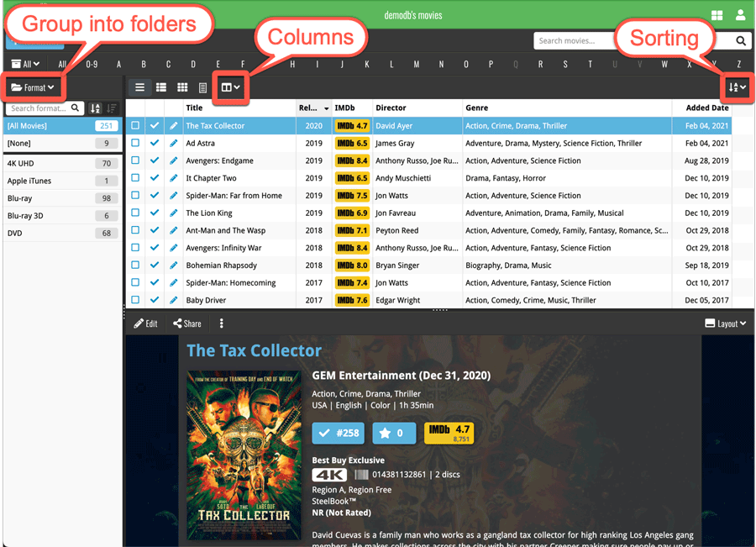Click the IMDb 4.7 rating badge in details
This screenshot has height=547, width=756.
coord(449,434)
